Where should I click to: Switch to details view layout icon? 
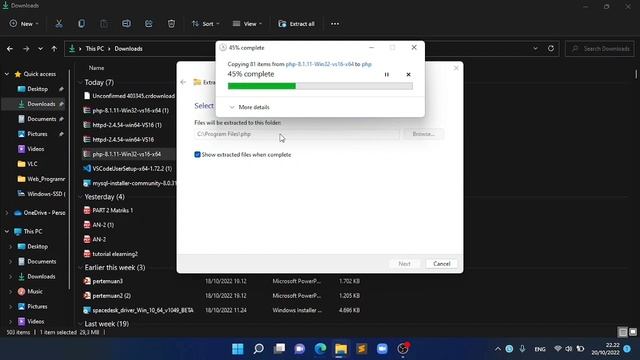(x=622, y=332)
